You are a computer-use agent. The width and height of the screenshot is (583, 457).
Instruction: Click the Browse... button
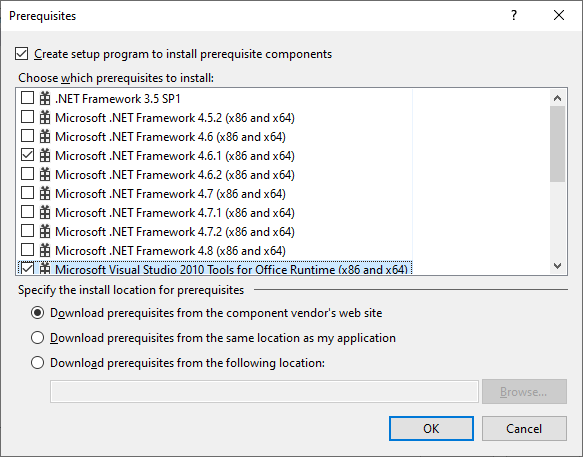click(524, 392)
